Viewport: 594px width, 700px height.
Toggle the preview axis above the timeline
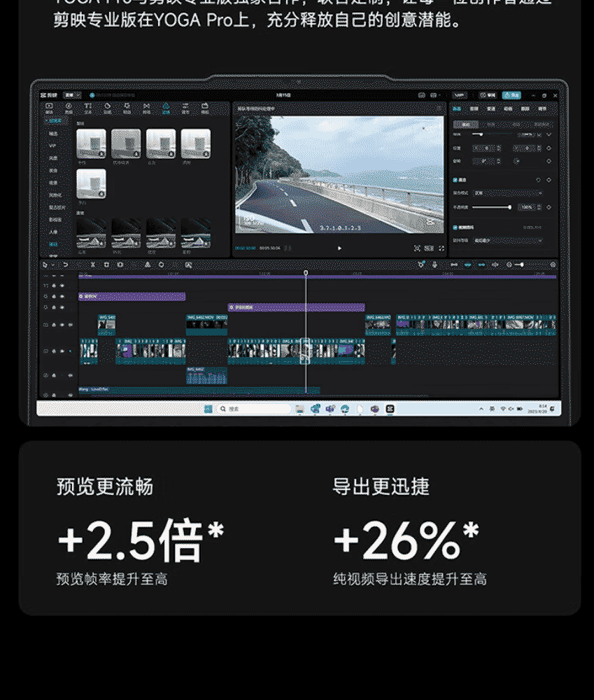(x=495, y=265)
